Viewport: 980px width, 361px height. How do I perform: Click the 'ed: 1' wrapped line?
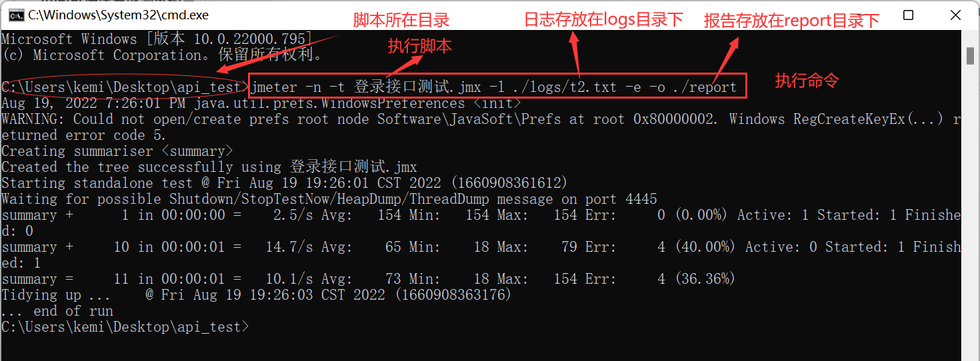click(x=21, y=263)
